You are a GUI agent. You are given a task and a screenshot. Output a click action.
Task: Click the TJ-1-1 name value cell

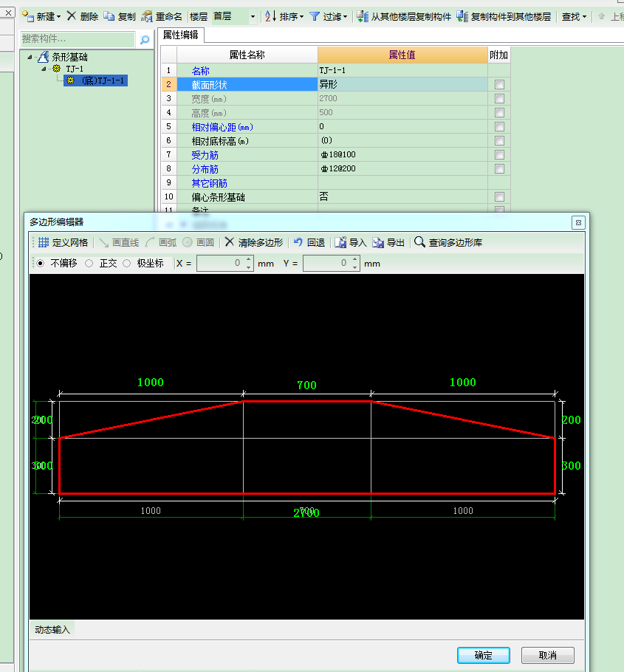tap(402, 70)
